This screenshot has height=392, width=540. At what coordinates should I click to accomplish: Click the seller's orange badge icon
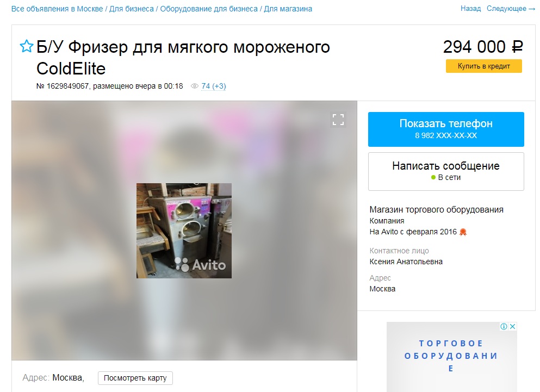pyautogui.click(x=463, y=232)
